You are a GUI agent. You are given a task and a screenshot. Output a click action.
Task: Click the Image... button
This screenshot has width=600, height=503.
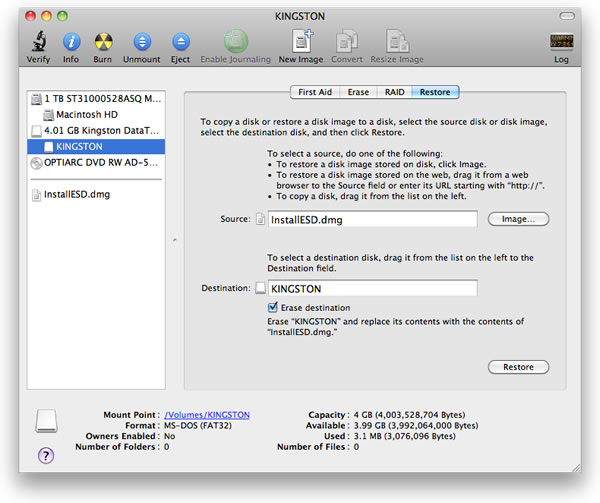518,219
